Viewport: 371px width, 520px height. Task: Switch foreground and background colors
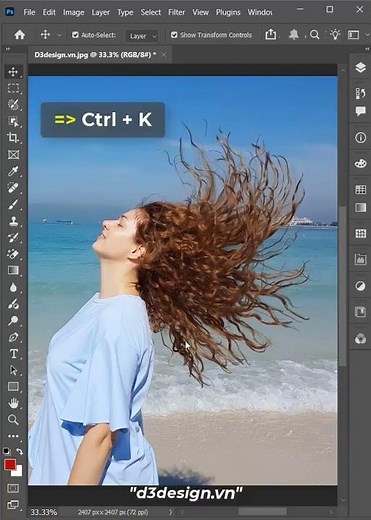click(20, 451)
